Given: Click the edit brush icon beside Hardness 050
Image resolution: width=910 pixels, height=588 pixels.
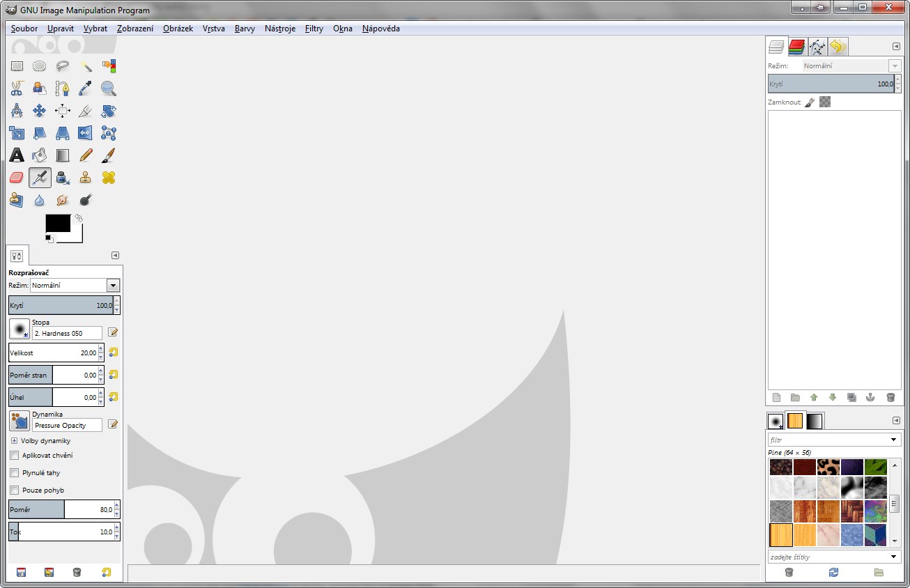Looking at the screenshot, I should (x=113, y=332).
